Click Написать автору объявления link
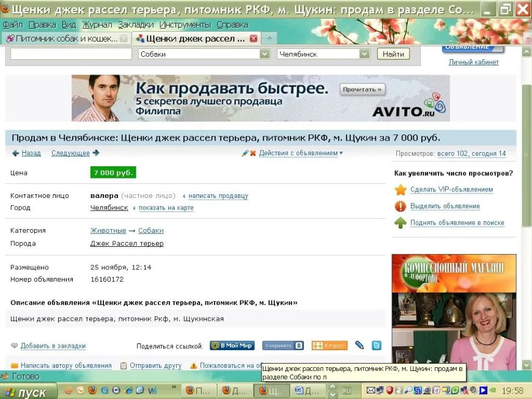This screenshot has height=399, width=532. click(x=66, y=365)
